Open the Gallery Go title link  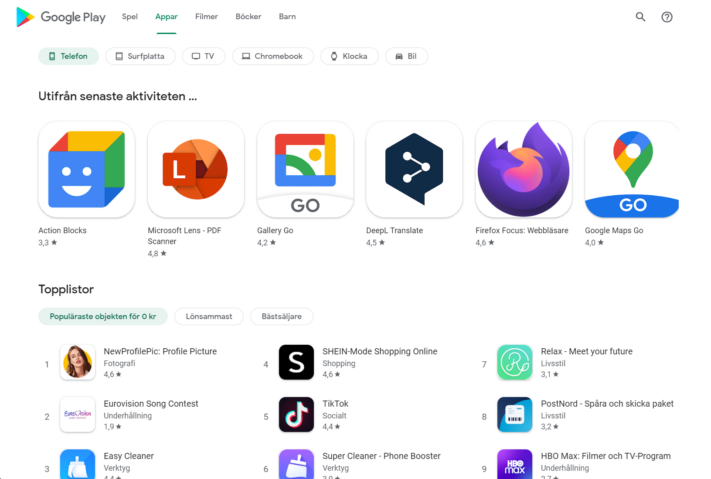[x=275, y=230]
